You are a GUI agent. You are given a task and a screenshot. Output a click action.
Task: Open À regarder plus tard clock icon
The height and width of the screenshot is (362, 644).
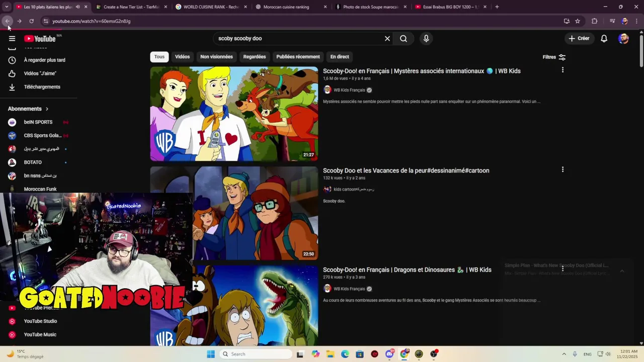click(12, 60)
